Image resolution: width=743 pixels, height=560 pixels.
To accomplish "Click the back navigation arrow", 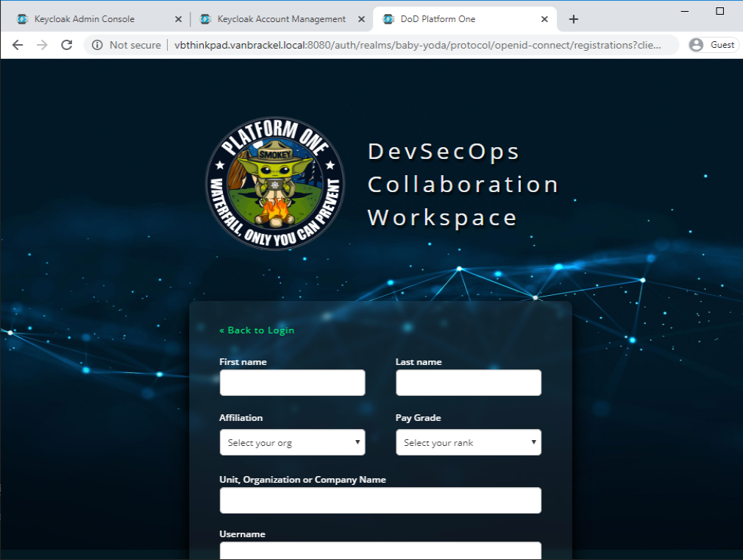I will [x=18, y=44].
